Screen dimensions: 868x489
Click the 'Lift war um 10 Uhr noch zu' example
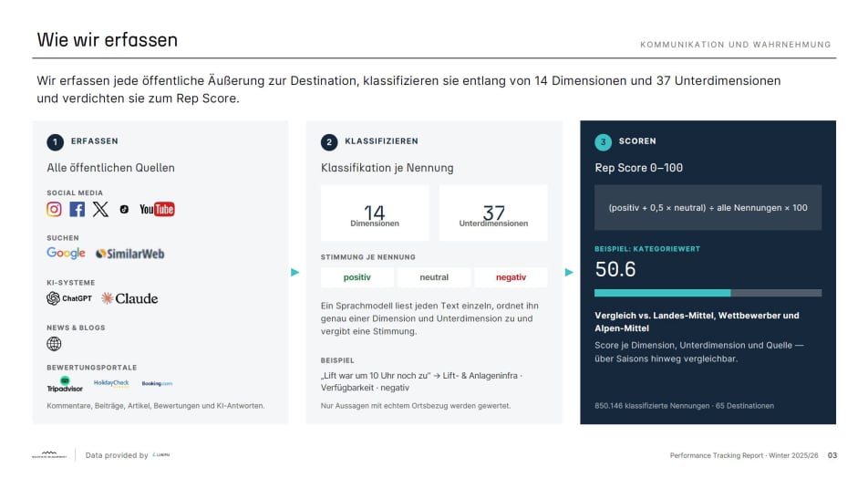click(421, 381)
